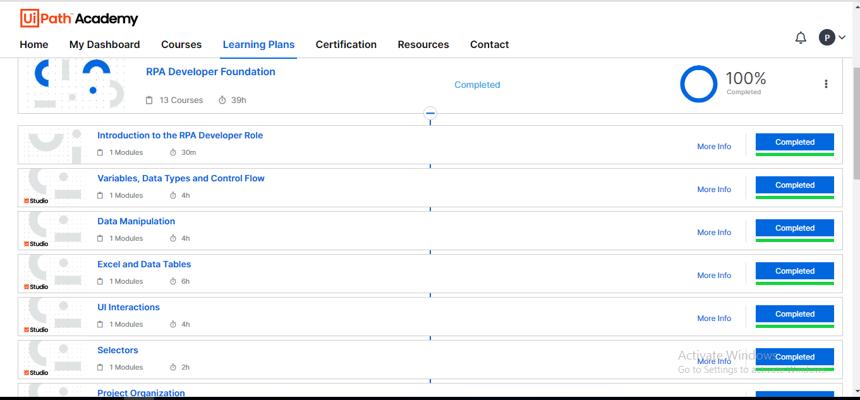Open the RPA Developer Foundation title link
Viewport: 860px width, 400px height.
(x=210, y=72)
